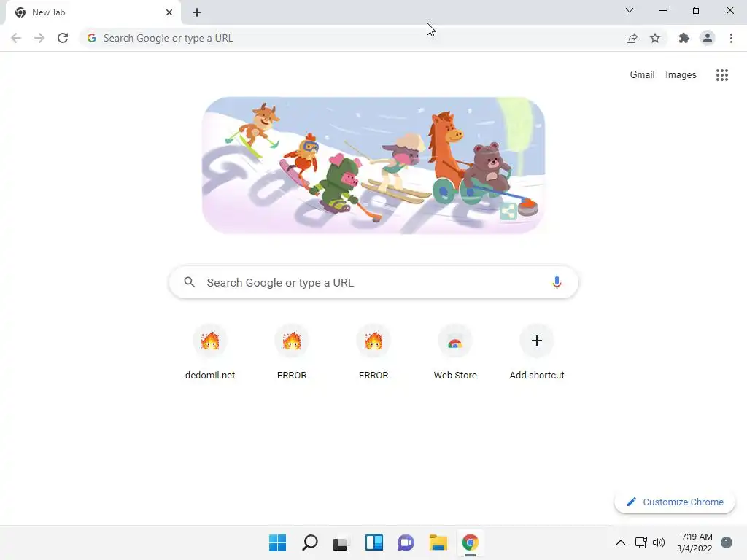The width and height of the screenshot is (747, 560).
Task: Open Task View on the taskbar
Action: tap(340, 542)
